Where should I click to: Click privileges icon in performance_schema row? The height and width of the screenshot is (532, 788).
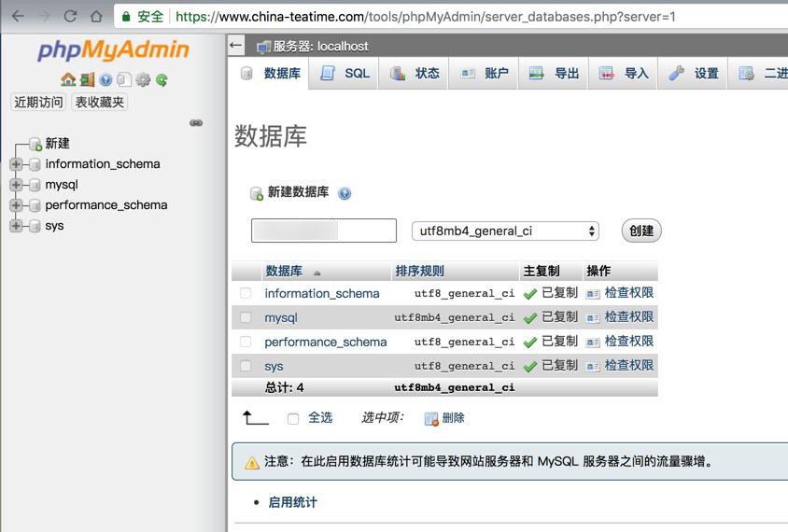(593, 343)
